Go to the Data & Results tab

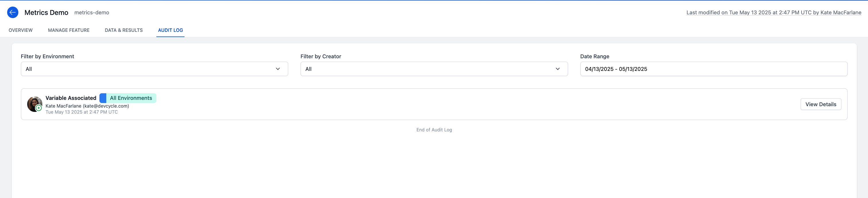(124, 30)
